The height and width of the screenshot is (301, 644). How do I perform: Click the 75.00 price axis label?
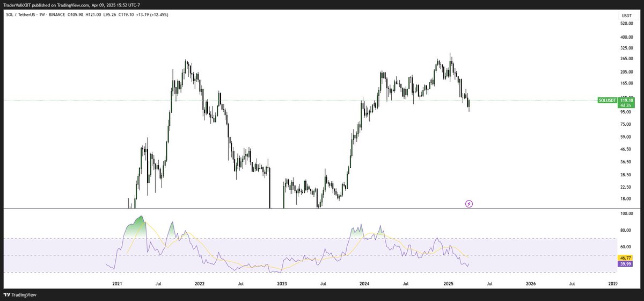tap(626, 124)
